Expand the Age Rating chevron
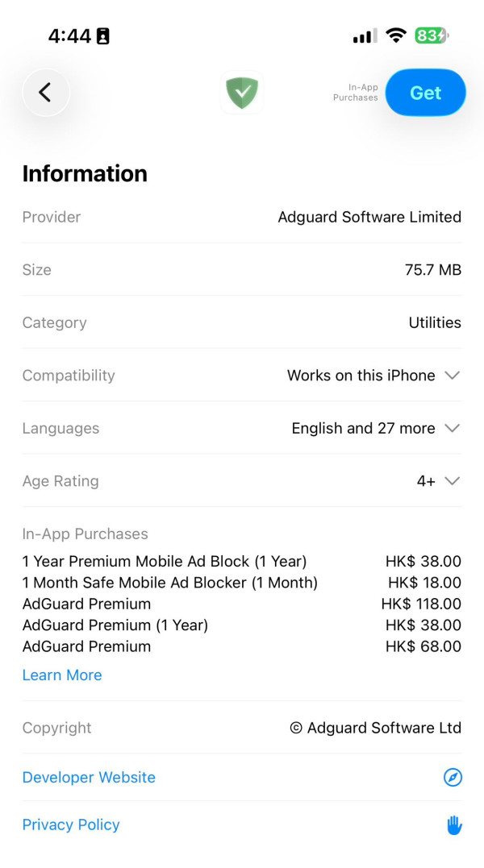The width and height of the screenshot is (484, 868). [453, 481]
